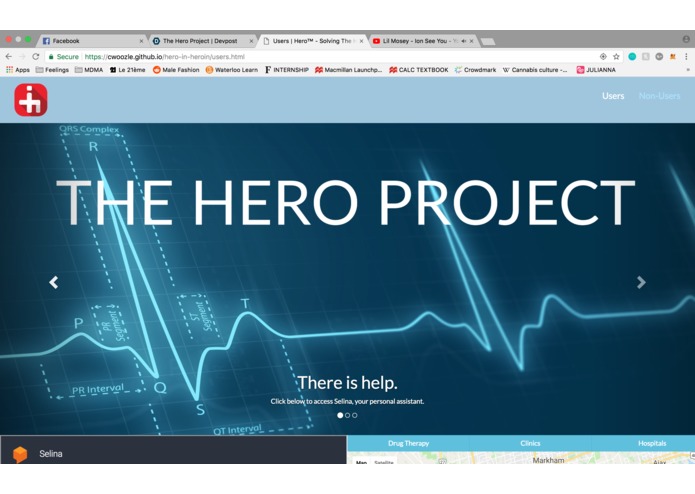The width and height of the screenshot is (695, 494).
Task: Click the Selina assistant header label
Action: tap(51, 454)
